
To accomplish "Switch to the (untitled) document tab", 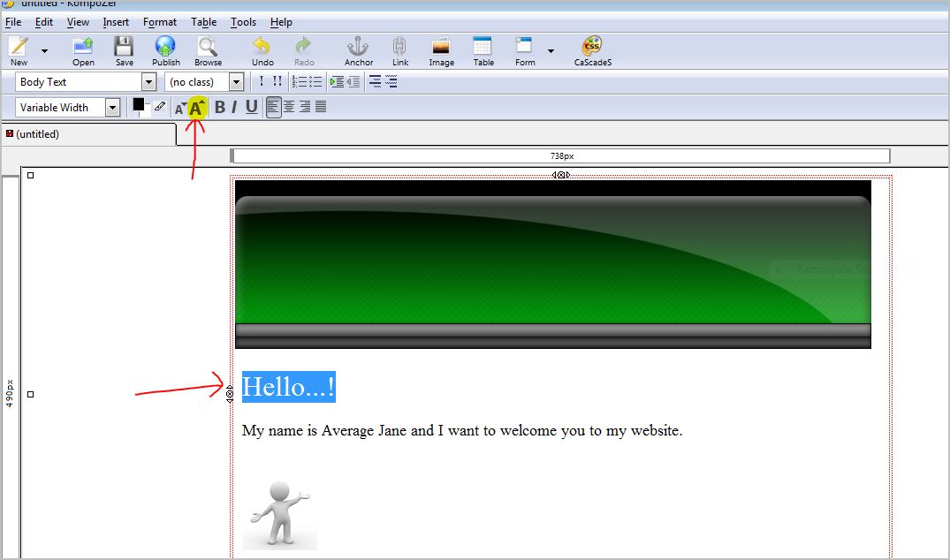I will click(x=37, y=134).
